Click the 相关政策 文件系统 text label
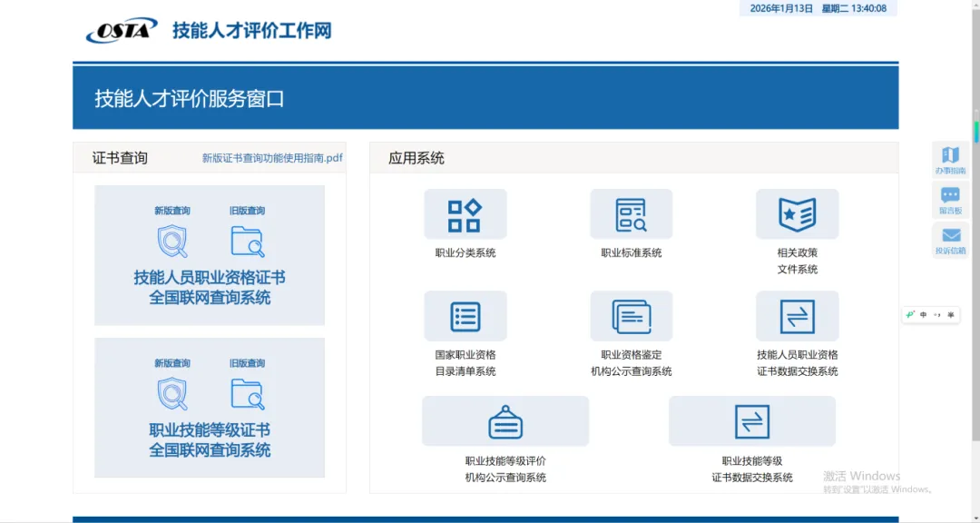The width and height of the screenshot is (980, 523). pyautogui.click(x=798, y=261)
